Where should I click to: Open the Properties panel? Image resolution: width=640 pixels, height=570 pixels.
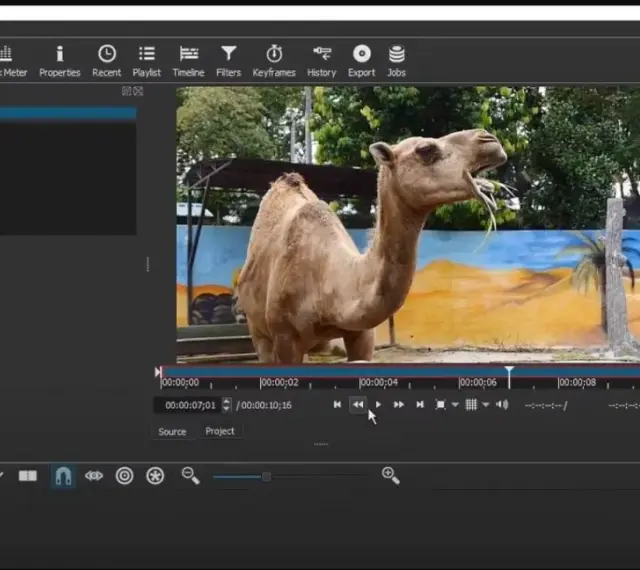[x=60, y=61]
